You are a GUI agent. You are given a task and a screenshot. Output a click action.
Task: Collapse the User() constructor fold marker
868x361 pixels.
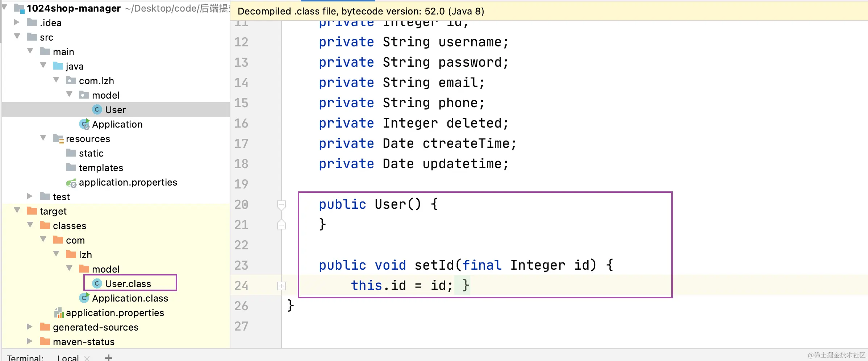coord(281,204)
